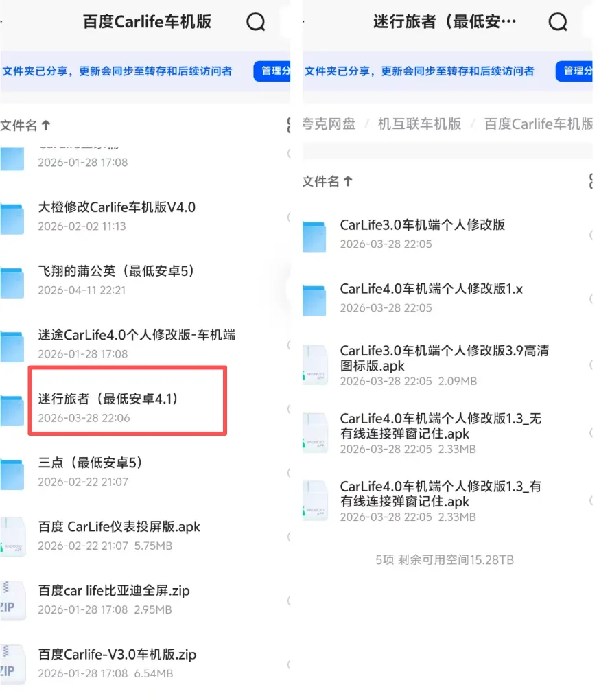Select the name 百度Carlife-V3.0车机版.zip
599x700 pixels.
[117, 655]
